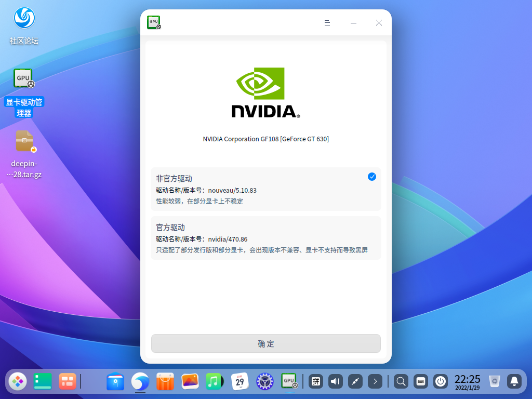532x399 pixels.
Task: Click the GPU driver manager dock icon
Action: [289, 381]
